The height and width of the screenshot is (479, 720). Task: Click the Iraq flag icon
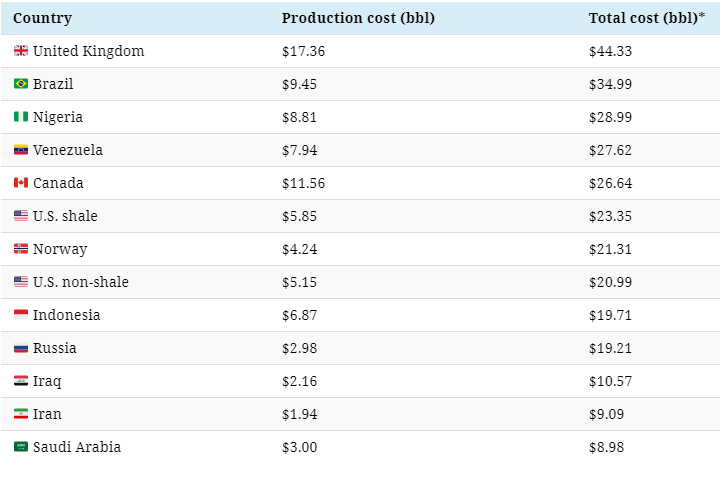click(21, 381)
